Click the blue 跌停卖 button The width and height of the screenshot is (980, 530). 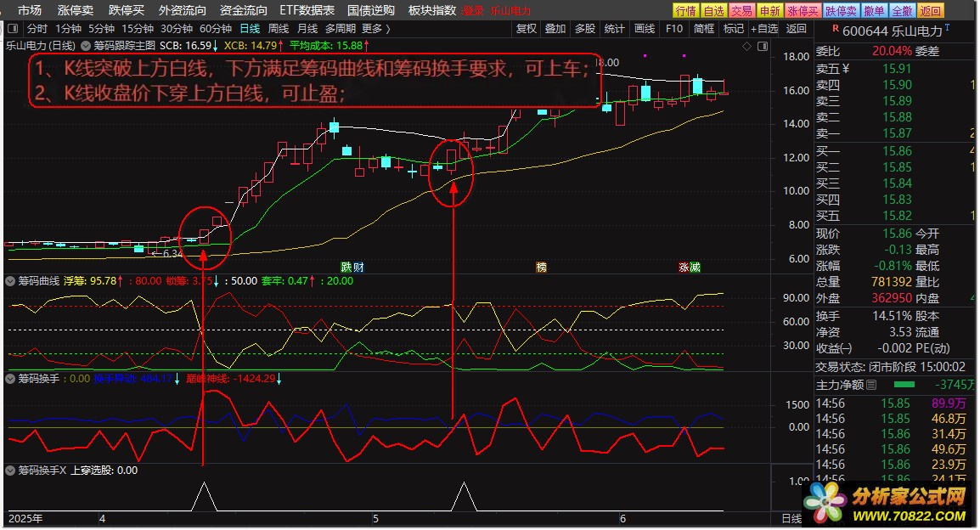click(842, 11)
